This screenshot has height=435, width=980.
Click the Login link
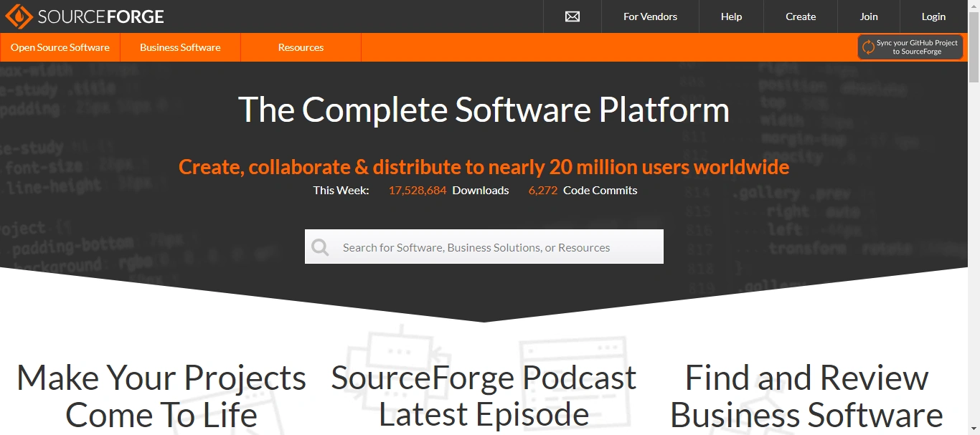[933, 16]
